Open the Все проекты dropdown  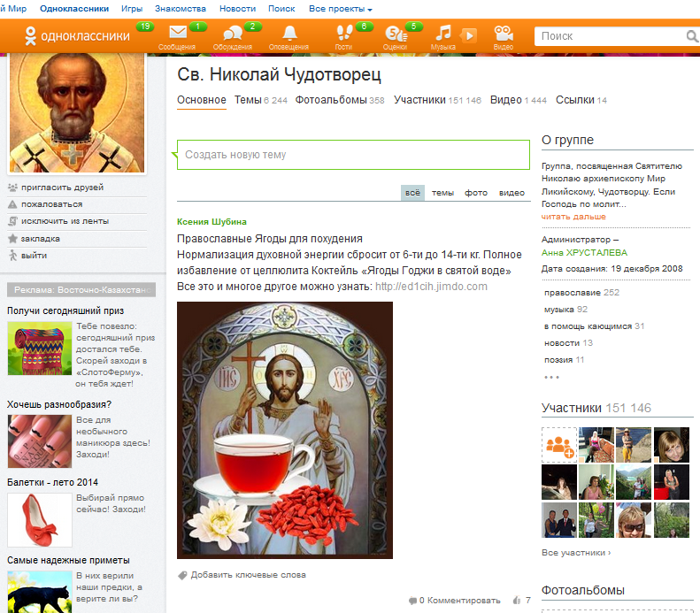340,9
